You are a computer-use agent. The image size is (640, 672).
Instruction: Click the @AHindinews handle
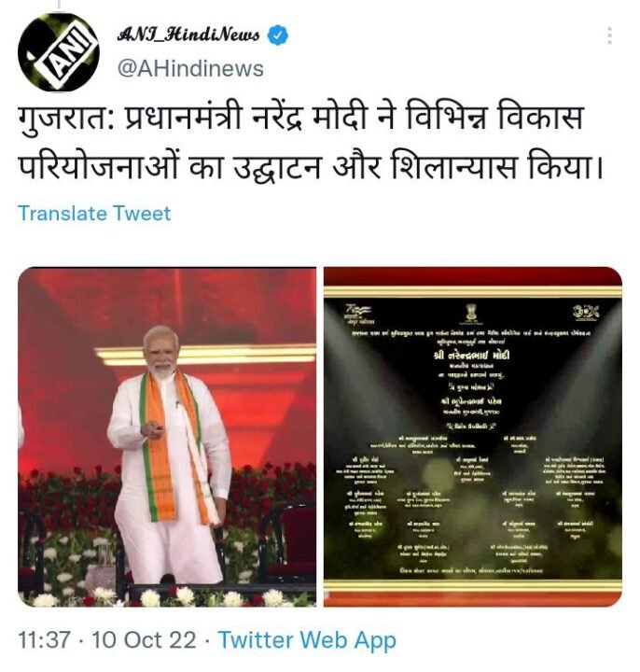(x=190, y=68)
